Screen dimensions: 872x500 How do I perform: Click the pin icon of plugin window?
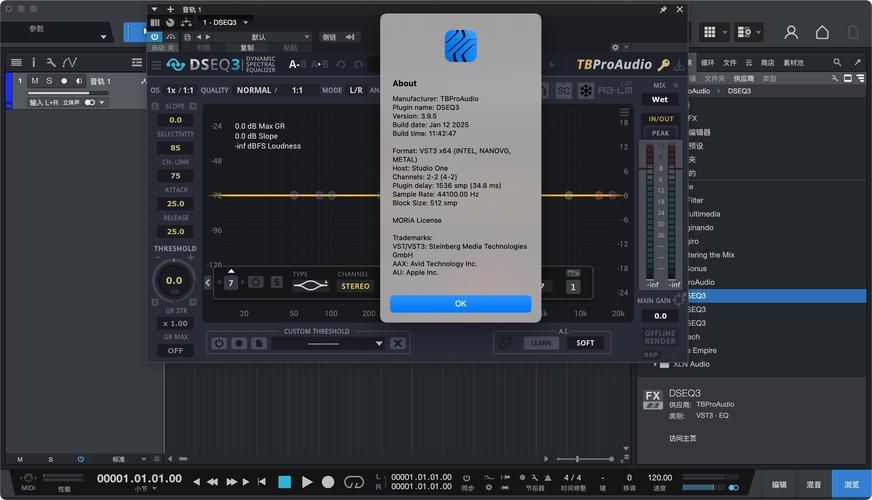pos(663,9)
